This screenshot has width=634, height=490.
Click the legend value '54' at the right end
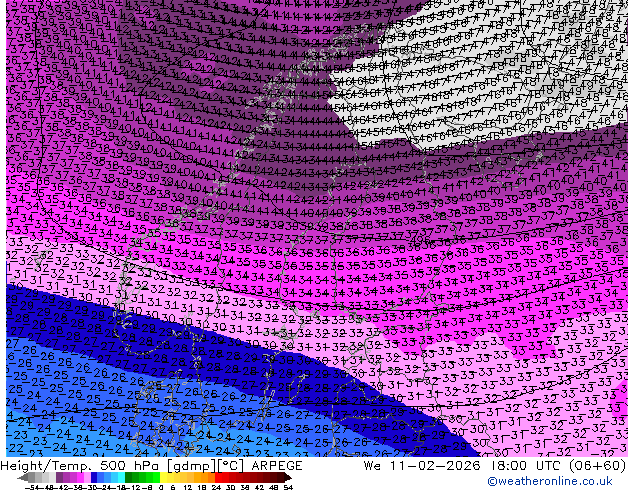[288, 487]
